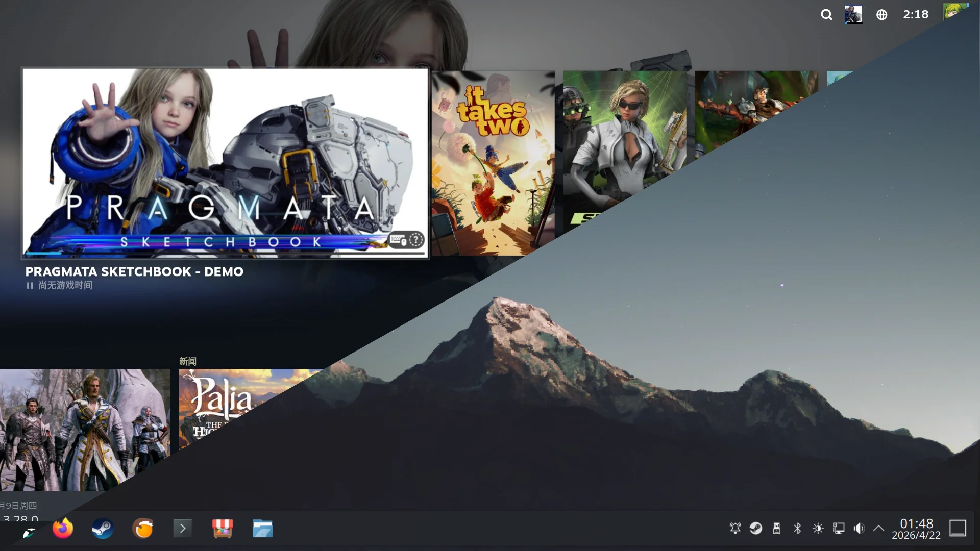Open removable devices USB tray icon
Viewport: 980px width, 551px height.
click(x=776, y=528)
